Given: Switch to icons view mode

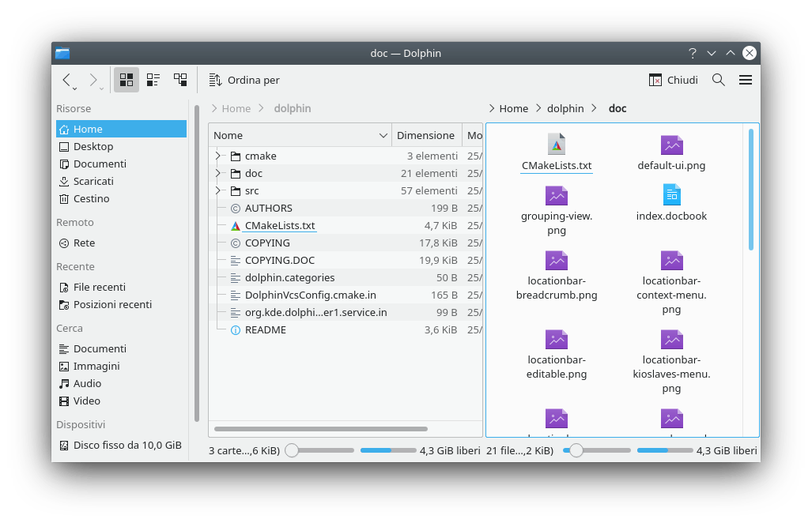Looking at the screenshot, I should [127, 80].
